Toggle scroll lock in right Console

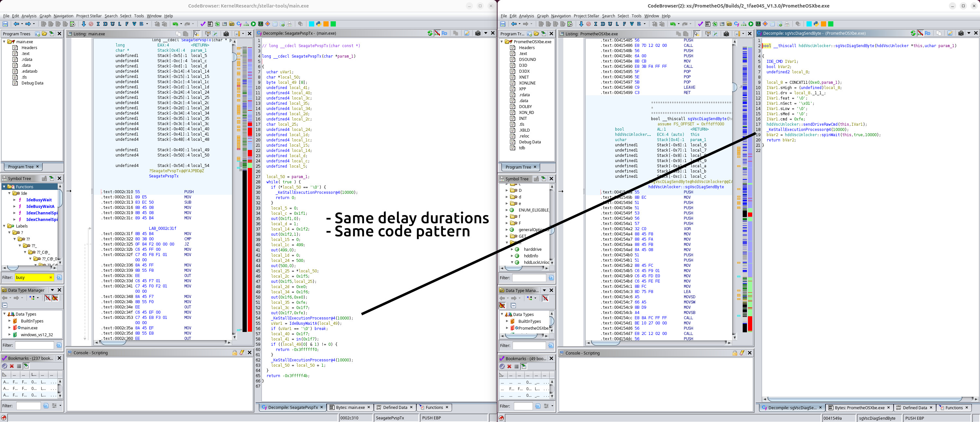click(x=735, y=353)
